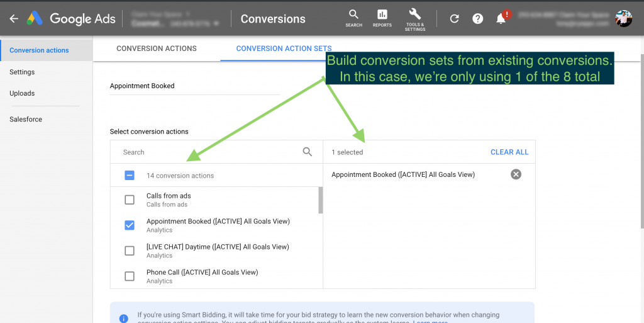Switch to the Conversion Actions tab
Viewport: 644px width, 323px height.
tap(157, 48)
